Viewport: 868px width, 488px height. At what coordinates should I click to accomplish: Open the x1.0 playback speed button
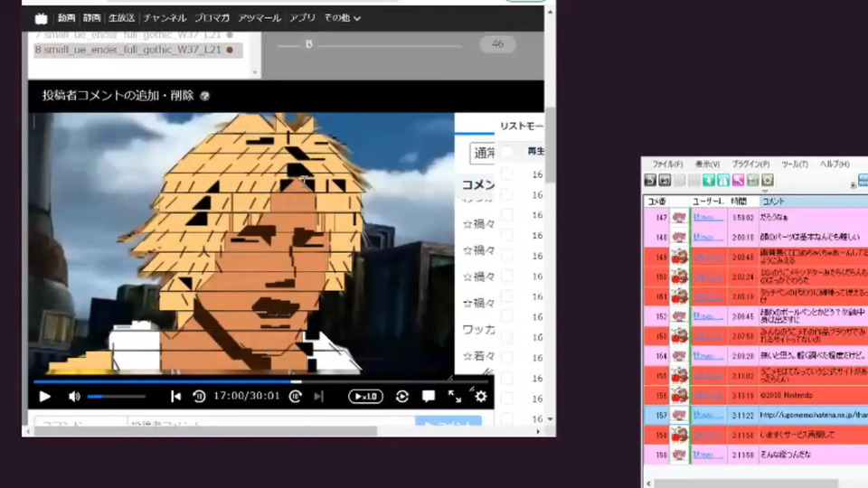tap(365, 396)
